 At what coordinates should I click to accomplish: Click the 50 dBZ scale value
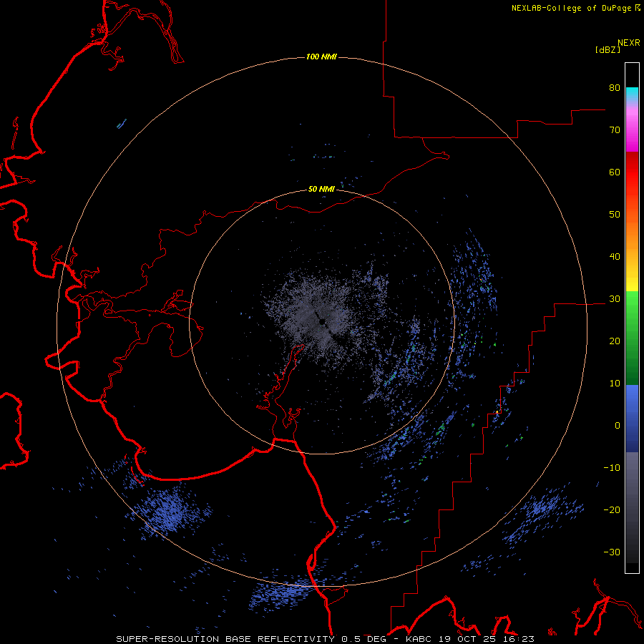(615, 215)
